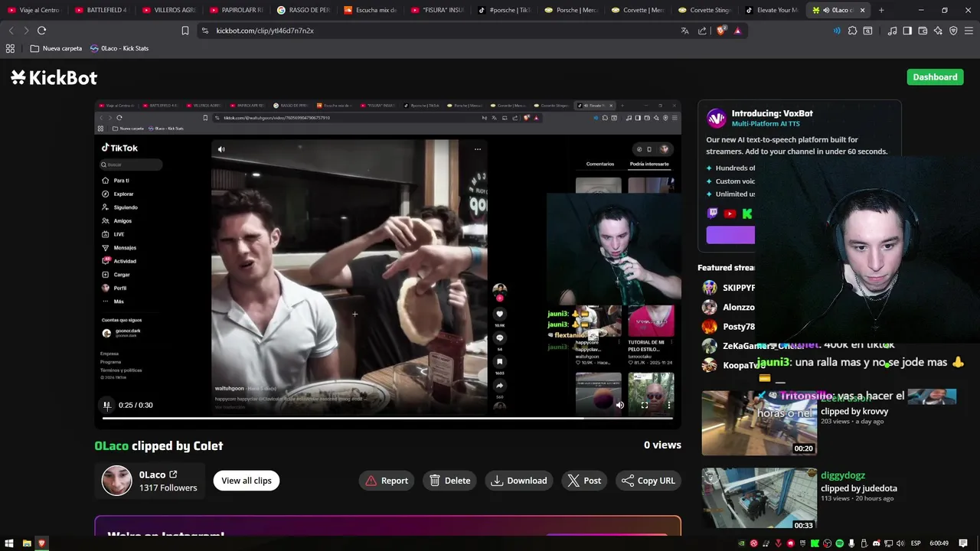Select Posty78 featured streamer
Viewport: 980px width, 551px height.
click(x=729, y=327)
